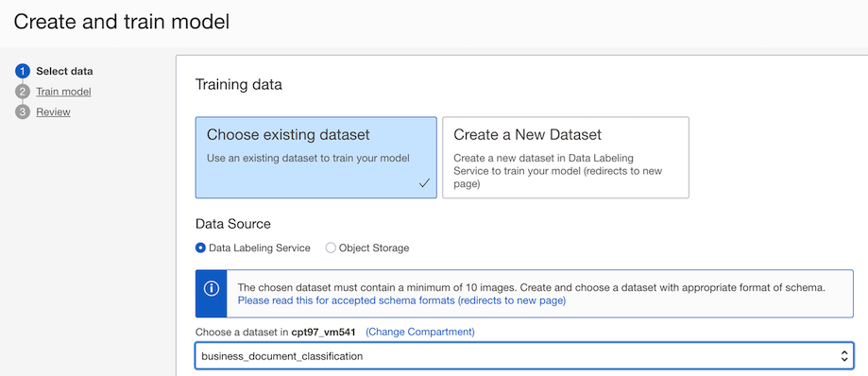
Task: Pick the Create a New Dataset card
Action: (x=566, y=157)
